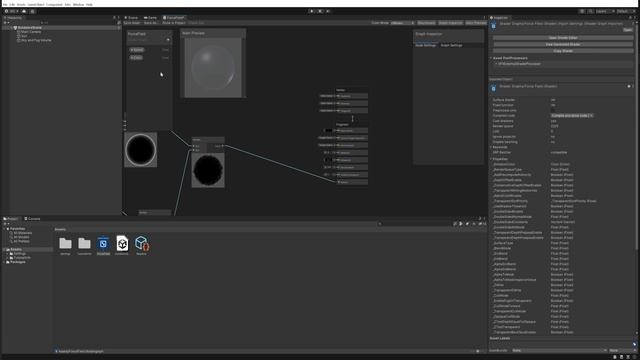Click the Inspector lock icon
This screenshot has width=640, height=360.
630,18
